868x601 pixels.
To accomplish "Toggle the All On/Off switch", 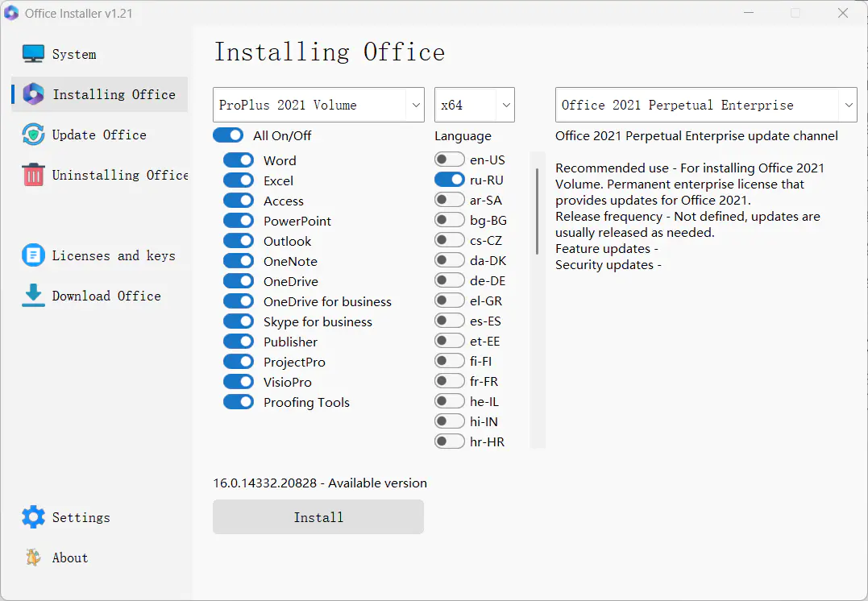I will pyautogui.click(x=228, y=135).
